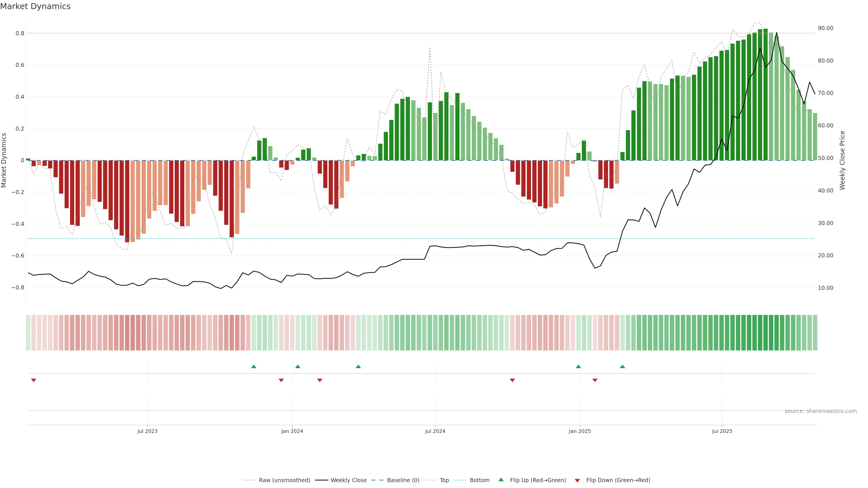Click the 90.00 tick on the price axis
The width and height of the screenshot is (868, 488).
tap(826, 28)
